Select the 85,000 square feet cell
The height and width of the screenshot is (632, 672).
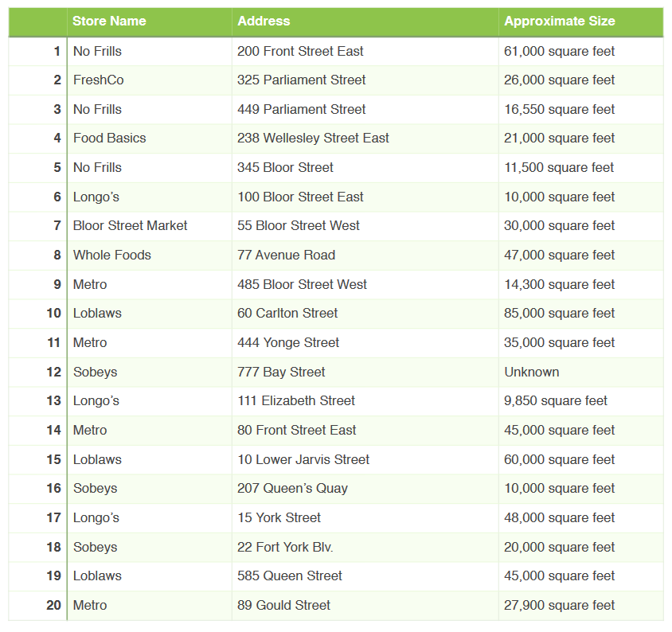pyautogui.click(x=559, y=314)
